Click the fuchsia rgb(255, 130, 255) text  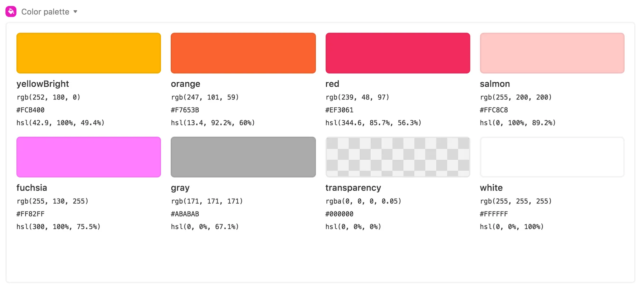[x=52, y=201]
